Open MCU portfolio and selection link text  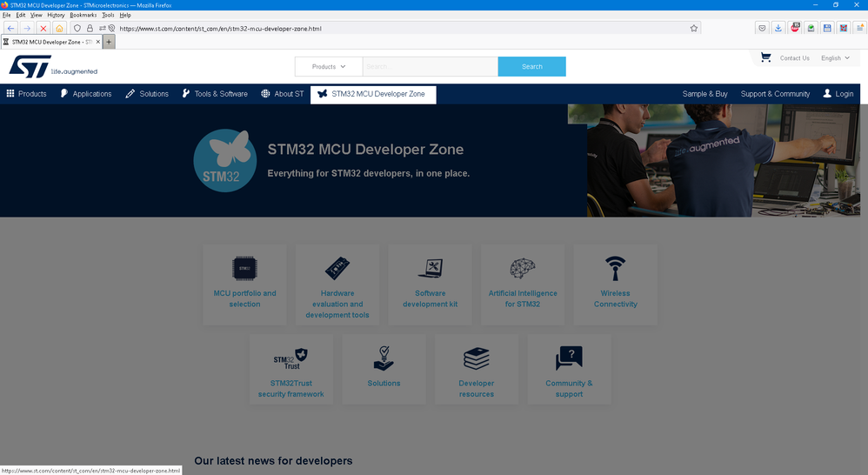click(244, 298)
